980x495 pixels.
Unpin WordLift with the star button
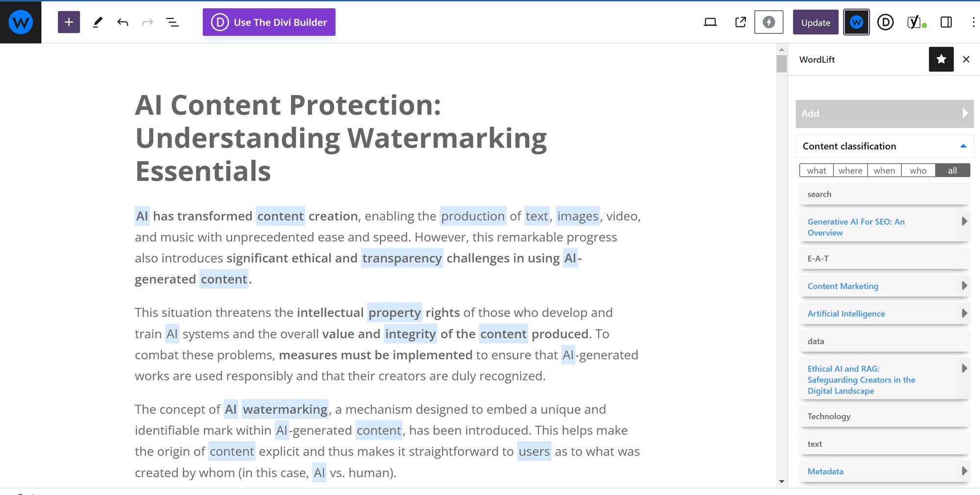point(941,59)
